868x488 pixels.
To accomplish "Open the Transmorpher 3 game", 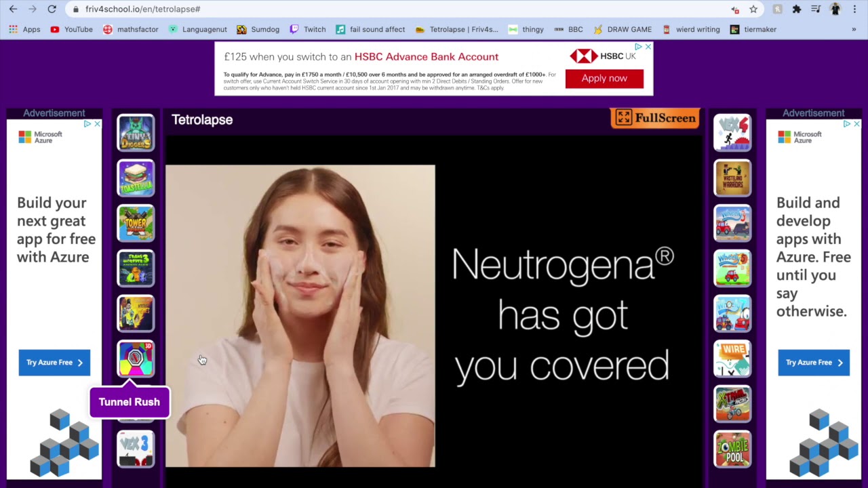I will [136, 268].
